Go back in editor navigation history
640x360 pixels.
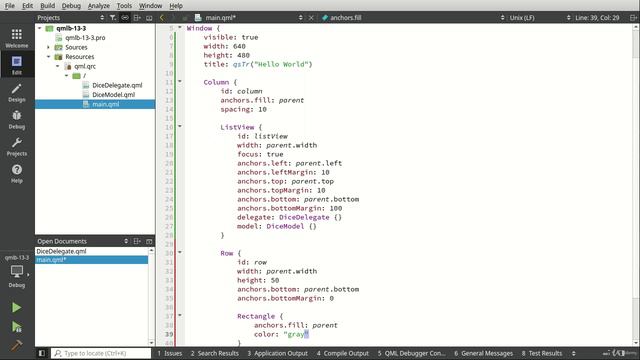[162, 18]
